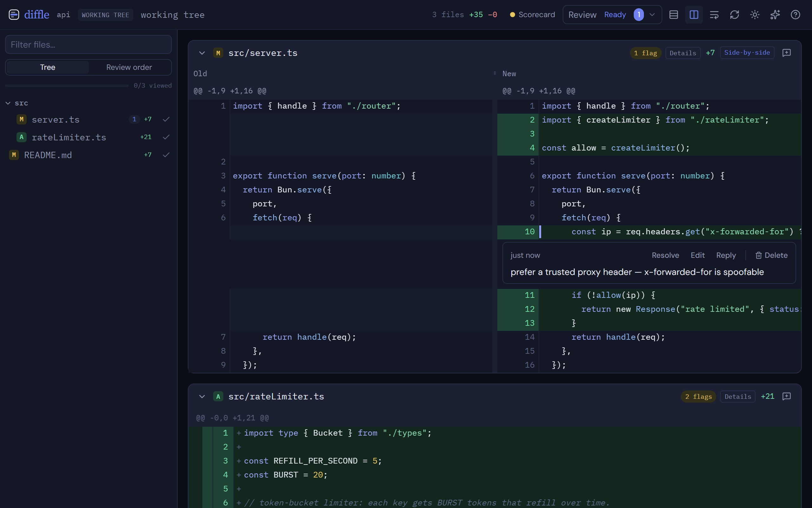Click the diffle wordmark link
Screen dimensions: 812x508
click(36, 15)
